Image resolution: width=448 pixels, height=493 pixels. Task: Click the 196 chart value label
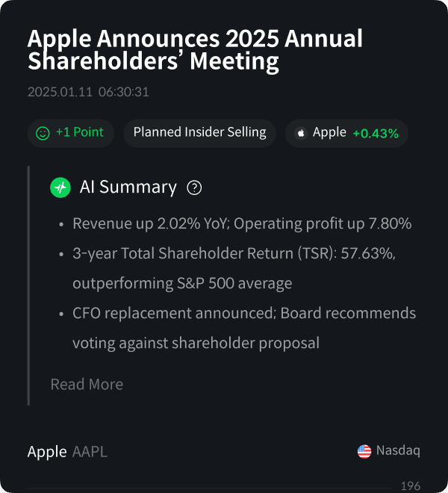click(x=411, y=486)
